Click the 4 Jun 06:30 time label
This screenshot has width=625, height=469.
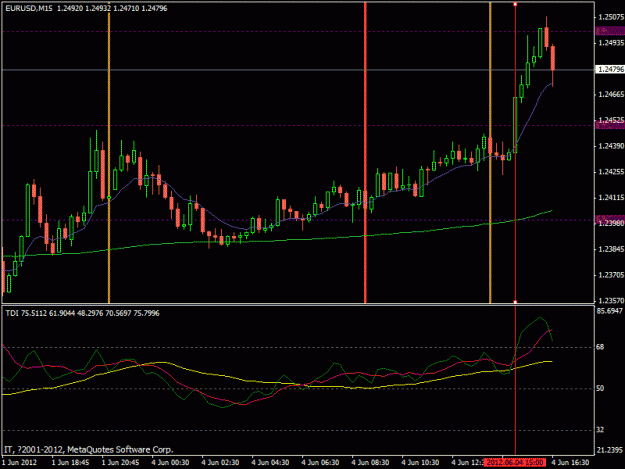pyautogui.click(x=320, y=463)
